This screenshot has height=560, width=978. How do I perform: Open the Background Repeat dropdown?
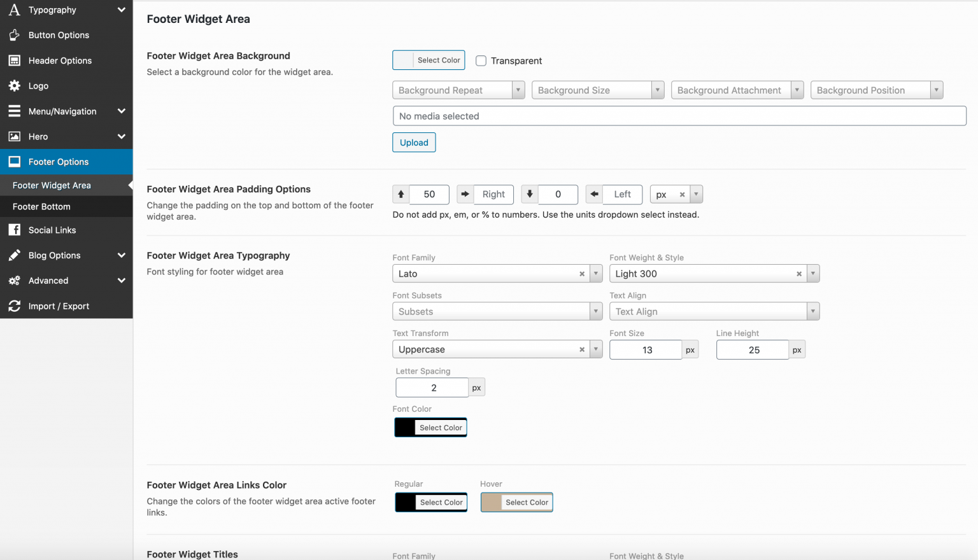click(x=458, y=90)
